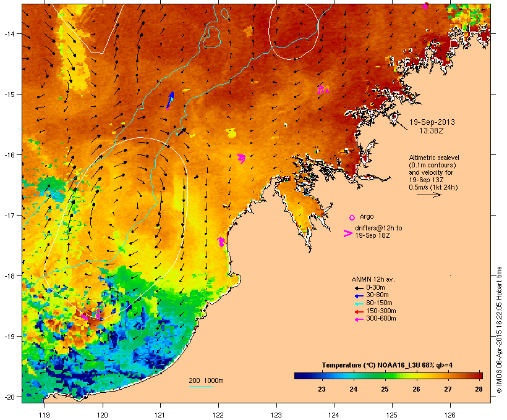The height and width of the screenshot is (420, 507).
Task: Click the '19-Sep-2013' date label
Action: pos(432,122)
